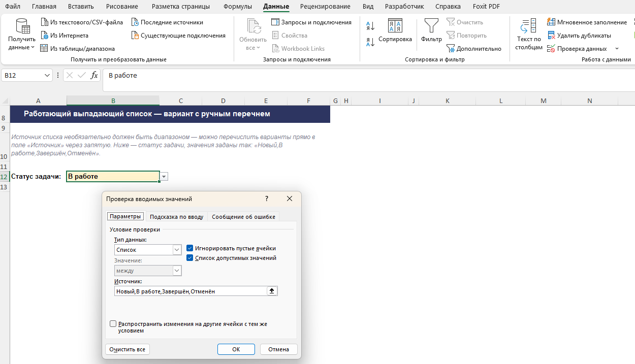Toggle the Фильтр button
The width and height of the screenshot is (635, 364).
pos(431,31)
